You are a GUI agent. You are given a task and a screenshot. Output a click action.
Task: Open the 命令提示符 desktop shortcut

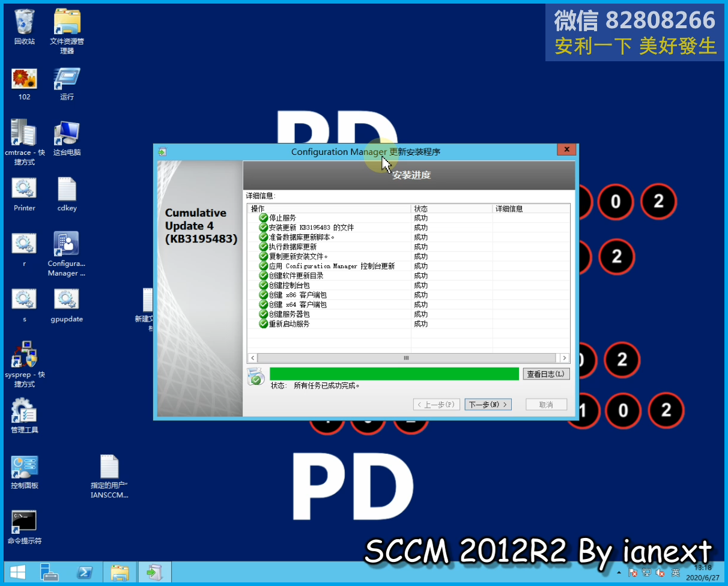click(x=25, y=527)
